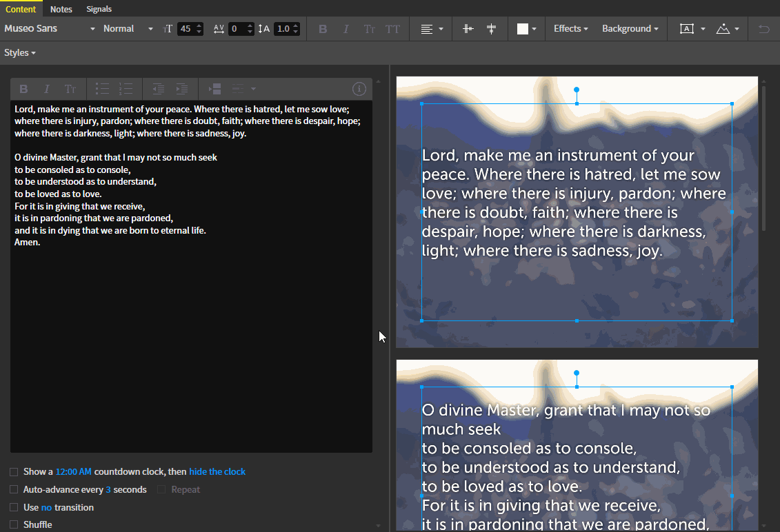The image size is (780, 532).
Task: Open the text color dropdown arrow
Action: point(534,29)
